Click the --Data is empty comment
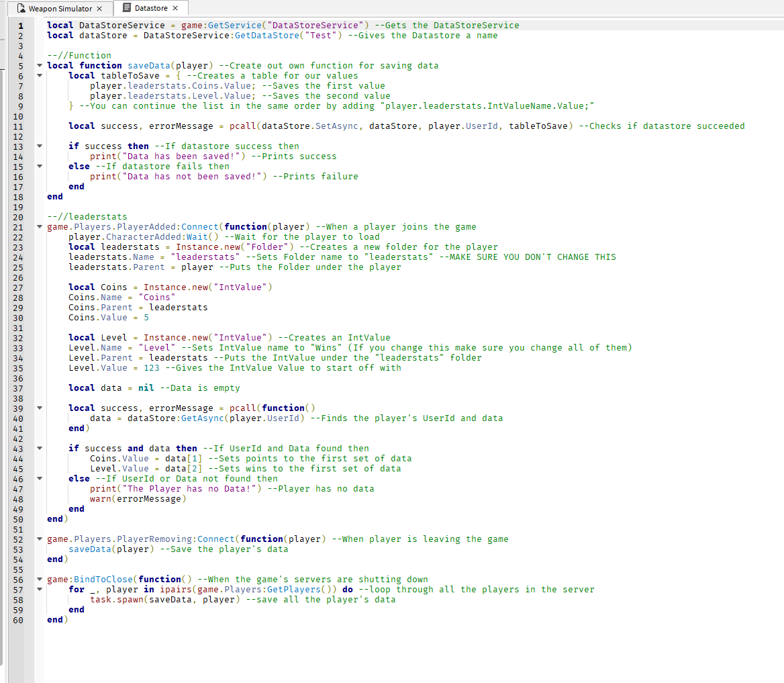This screenshot has height=683, width=784. [200, 388]
